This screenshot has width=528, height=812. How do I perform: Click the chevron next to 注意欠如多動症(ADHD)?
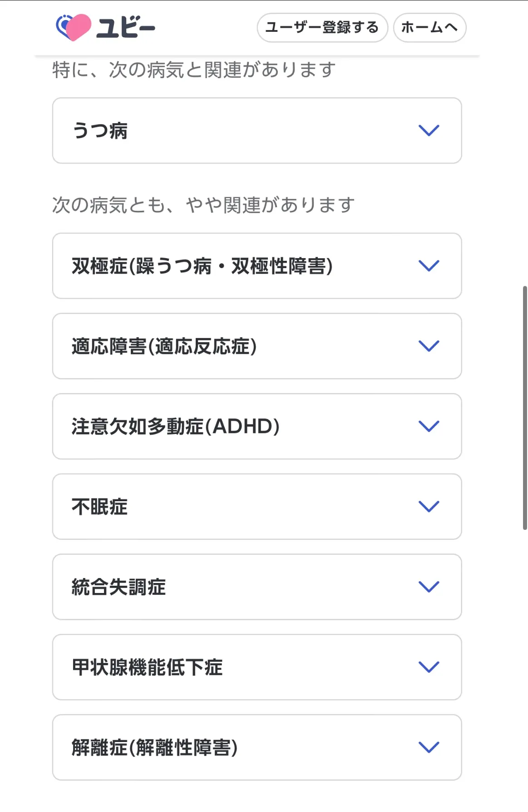[429, 426]
